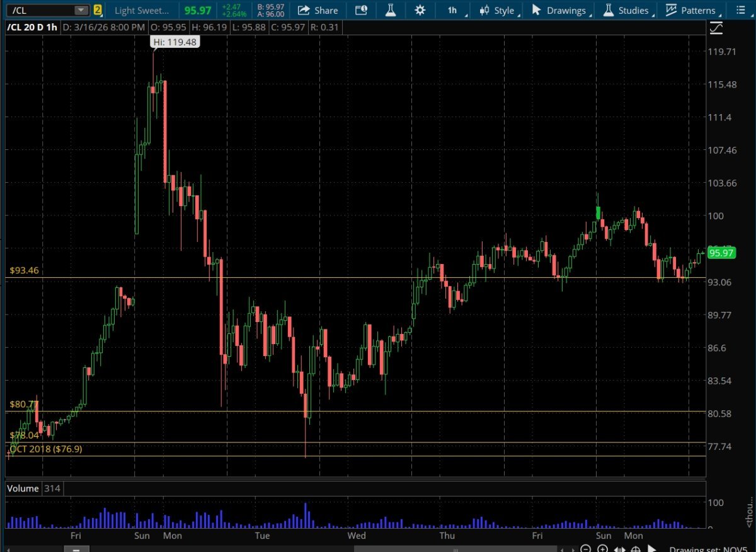Click the zoom out magnifier icon

[587, 549]
